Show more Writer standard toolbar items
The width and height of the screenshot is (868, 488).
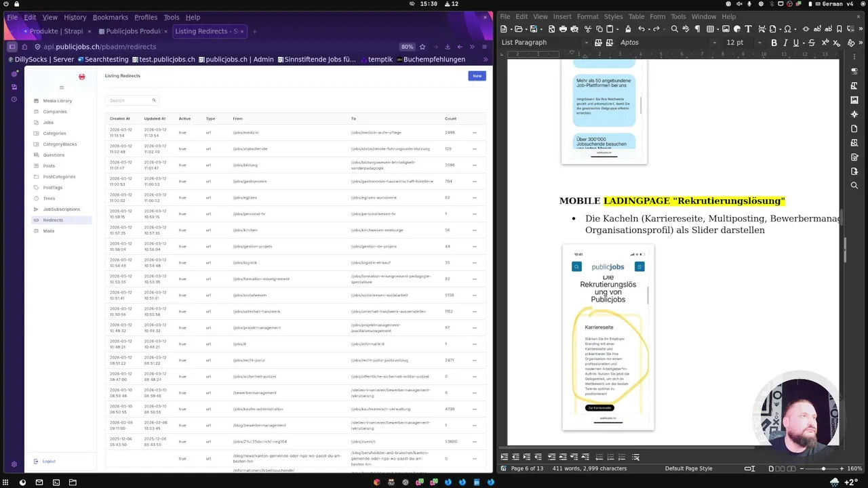861,29
